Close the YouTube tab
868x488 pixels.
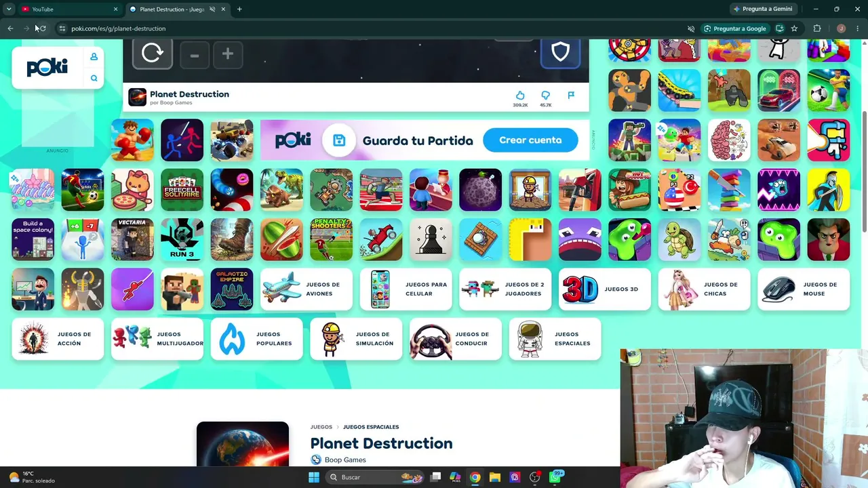(x=115, y=9)
